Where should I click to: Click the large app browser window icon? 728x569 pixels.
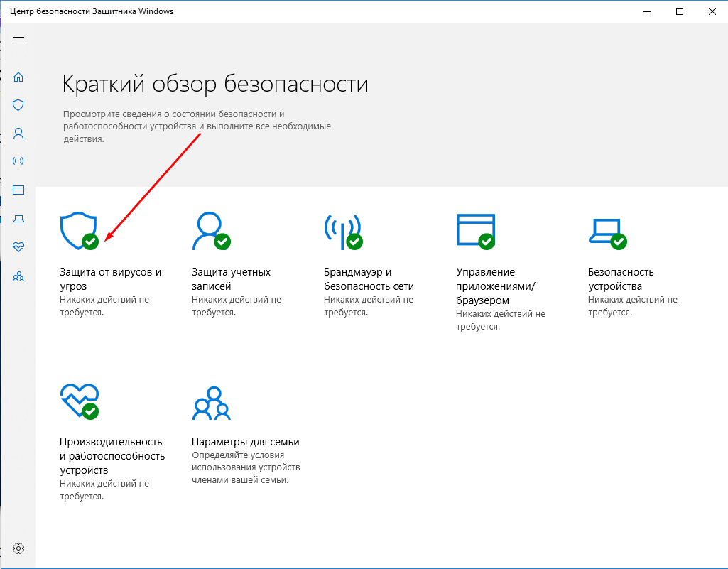[x=476, y=232]
